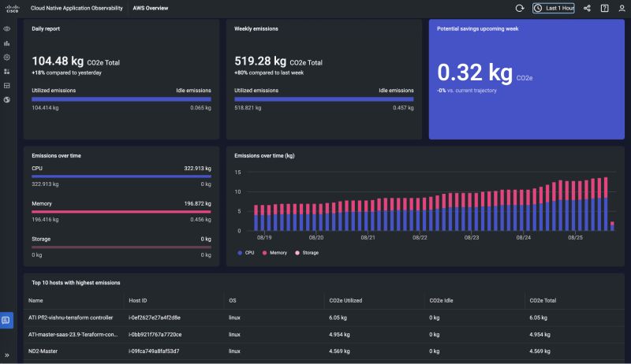Open the highlighted chat feedback icon

coord(7,320)
